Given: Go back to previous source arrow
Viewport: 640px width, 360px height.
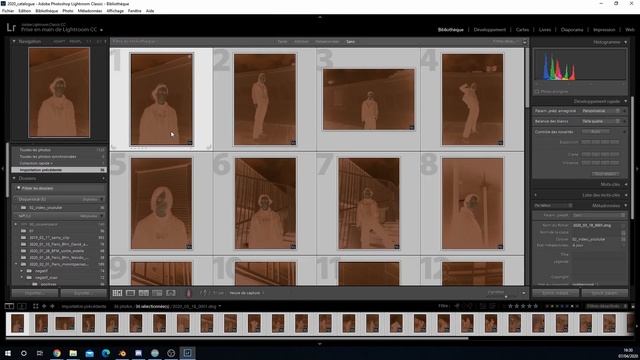Looking at the screenshot, I should tap(44, 306).
